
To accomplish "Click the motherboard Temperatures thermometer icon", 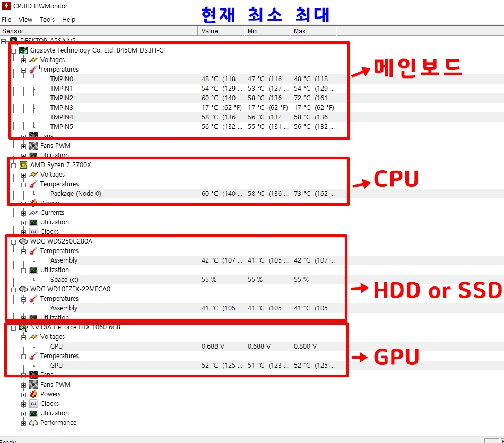I will click(33, 70).
